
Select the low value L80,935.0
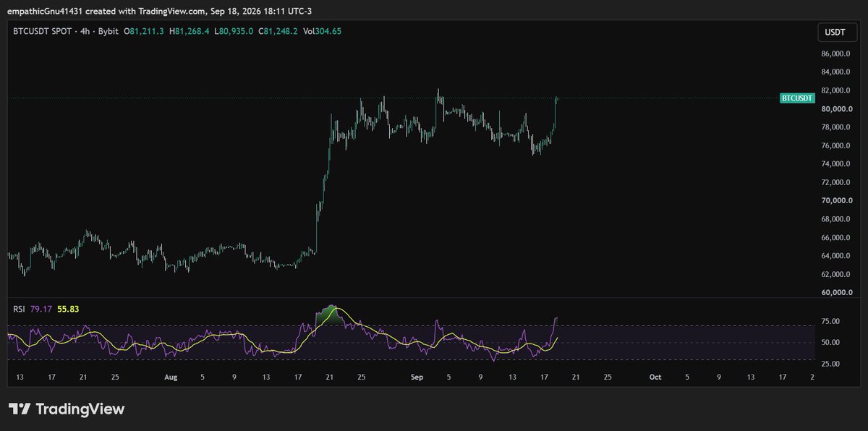pos(234,32)
